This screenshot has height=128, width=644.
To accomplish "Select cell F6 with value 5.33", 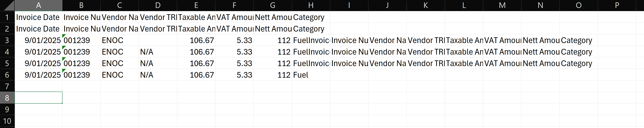I will [234, 75].
